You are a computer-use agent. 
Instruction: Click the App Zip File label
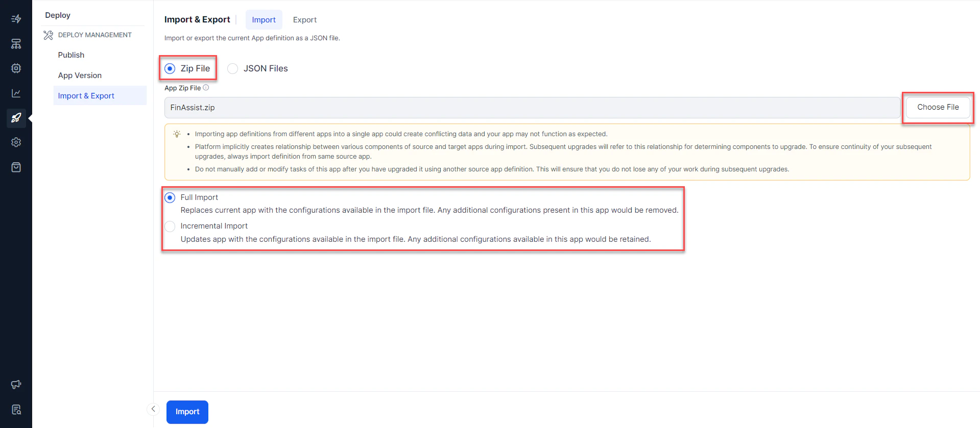click(x=182, y=88)
